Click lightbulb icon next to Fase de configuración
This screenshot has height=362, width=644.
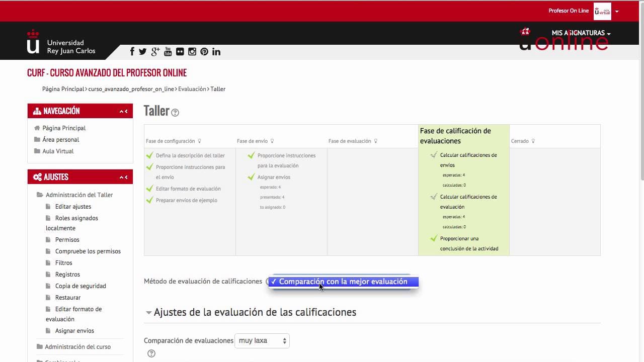(199, 141)
